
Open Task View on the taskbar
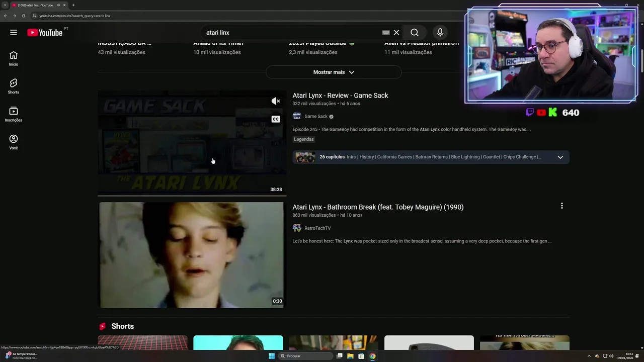[340, 356]
